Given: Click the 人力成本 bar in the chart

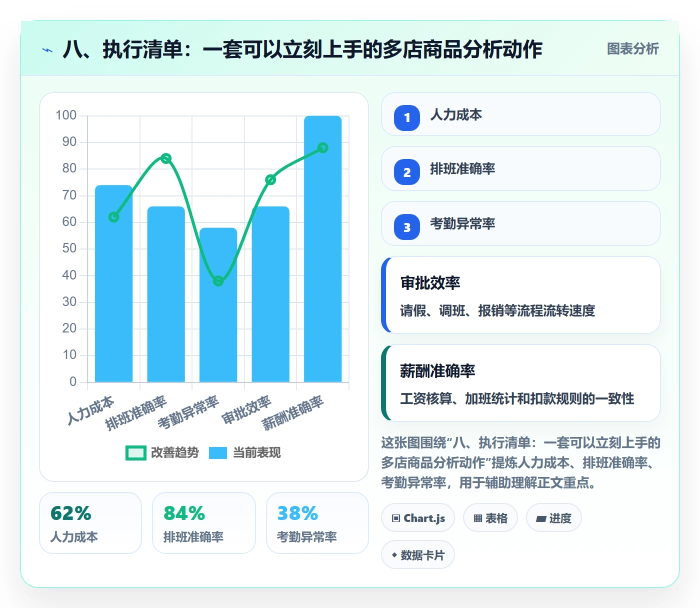Looking at the screenshot, I should 114,283.
